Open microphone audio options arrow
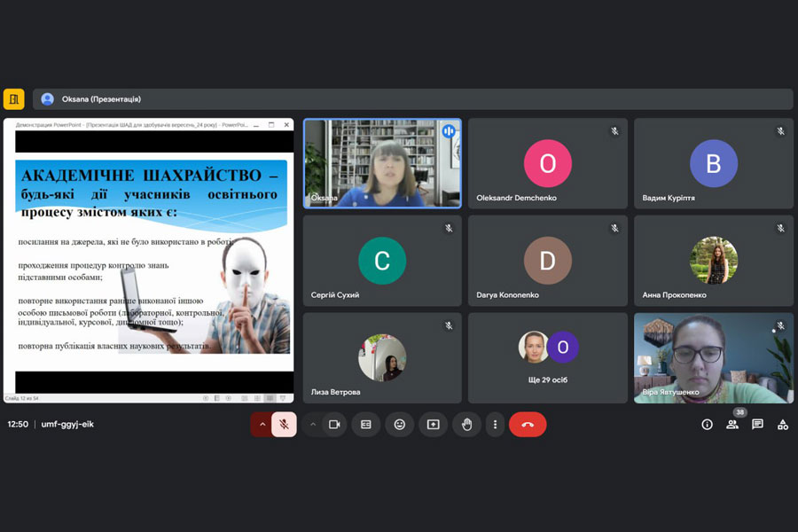798x532 pixels. 262,424
